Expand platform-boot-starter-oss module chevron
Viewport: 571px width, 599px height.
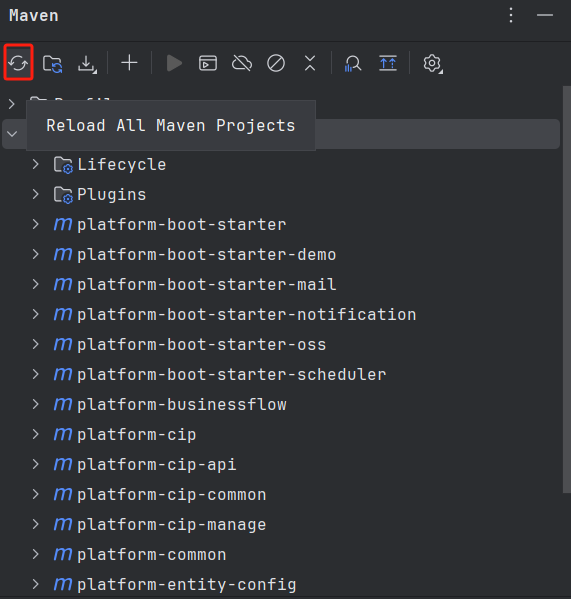[x=36, y=344]
